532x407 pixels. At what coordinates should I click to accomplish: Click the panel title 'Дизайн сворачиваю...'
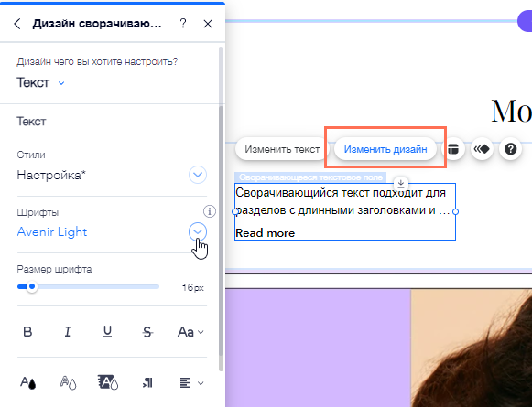(97, 24)
